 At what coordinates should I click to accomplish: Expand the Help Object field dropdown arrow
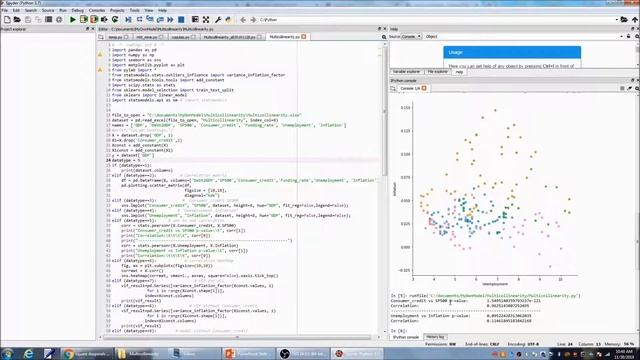[x=621, y=36]
